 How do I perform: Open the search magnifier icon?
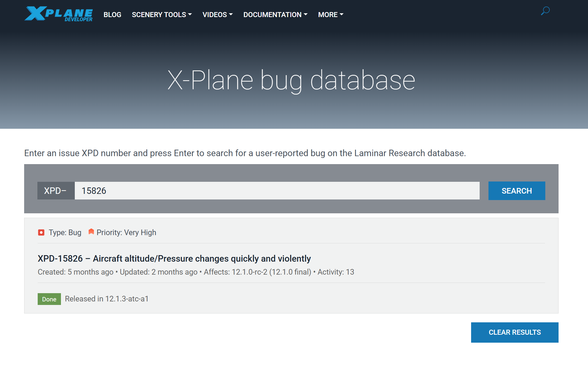(x=545, y=11)
